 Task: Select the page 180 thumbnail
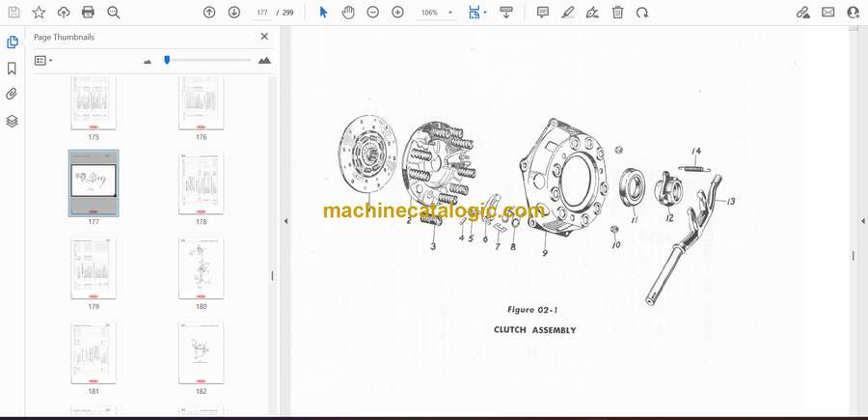point(201,268)
